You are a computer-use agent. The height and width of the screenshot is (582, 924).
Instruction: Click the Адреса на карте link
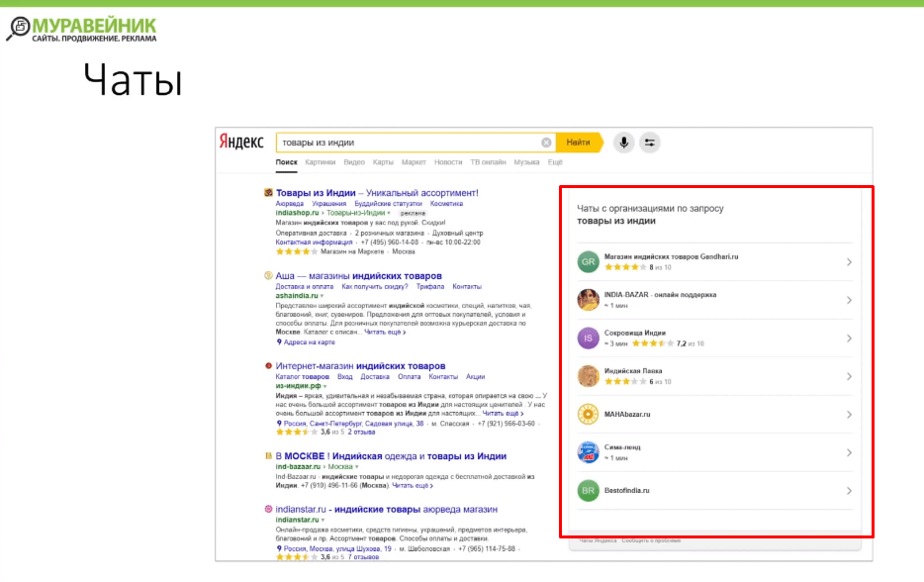[x=310, y=342]
